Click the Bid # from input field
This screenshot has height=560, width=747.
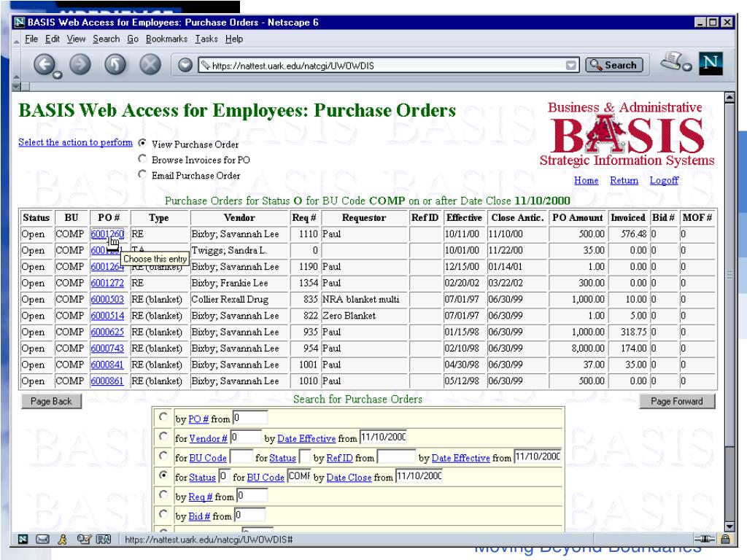[x=249, y=515]
